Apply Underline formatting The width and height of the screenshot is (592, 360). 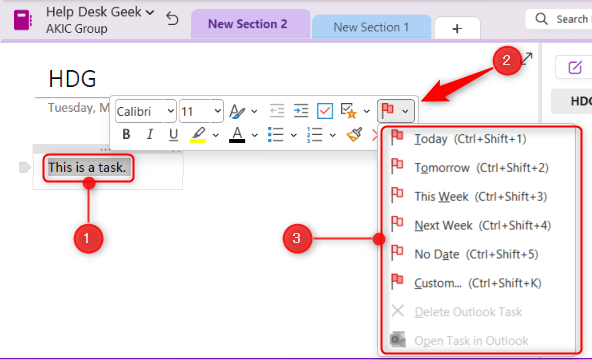(173, 135)
